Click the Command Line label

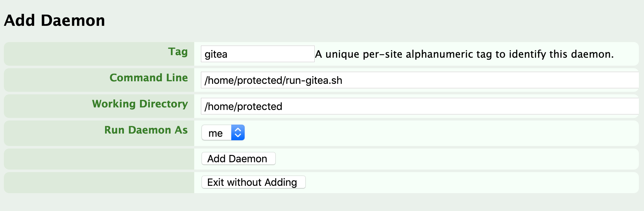tap(149, 78)
